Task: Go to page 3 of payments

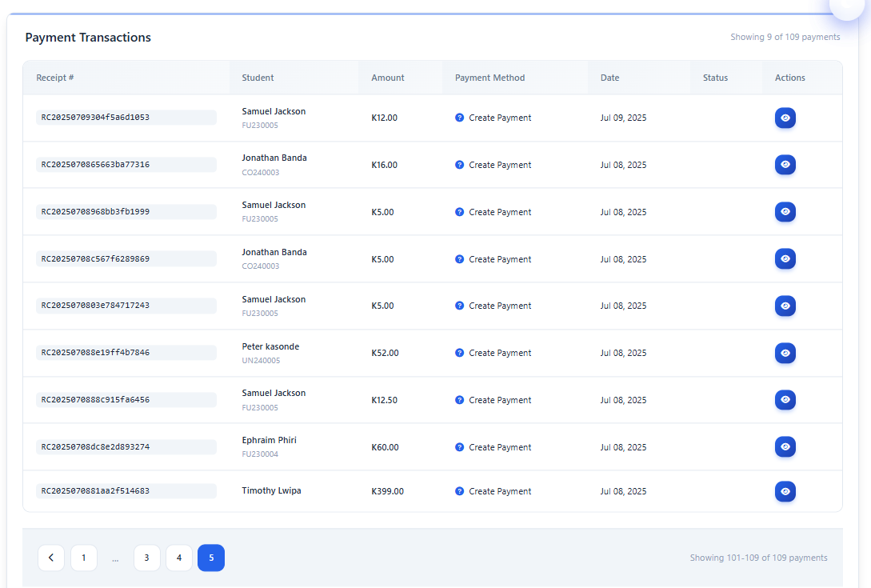Action: pyautogui.click(x=147, y=558)
